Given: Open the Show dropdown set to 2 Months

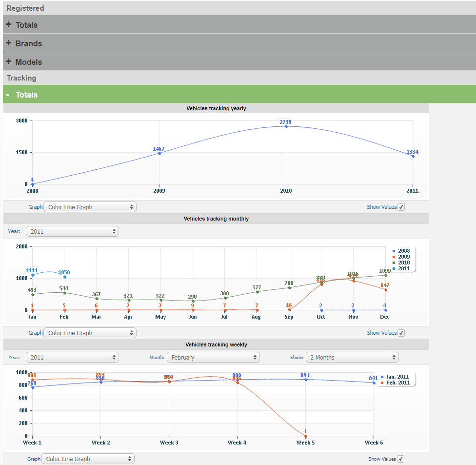Looking at the screenshot, I should click(352, 357).
